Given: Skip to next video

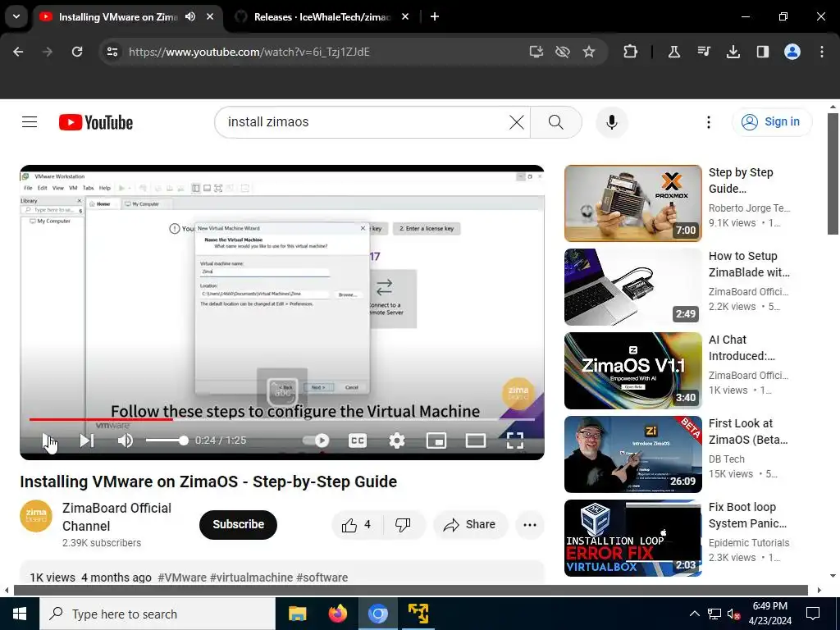Looking at the screenshot, I should coord(86,441).
